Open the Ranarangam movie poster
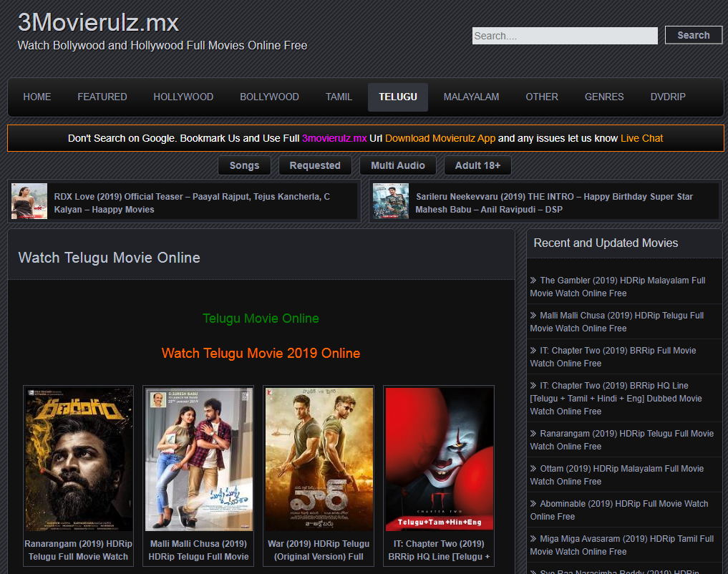 pos(79,459)
